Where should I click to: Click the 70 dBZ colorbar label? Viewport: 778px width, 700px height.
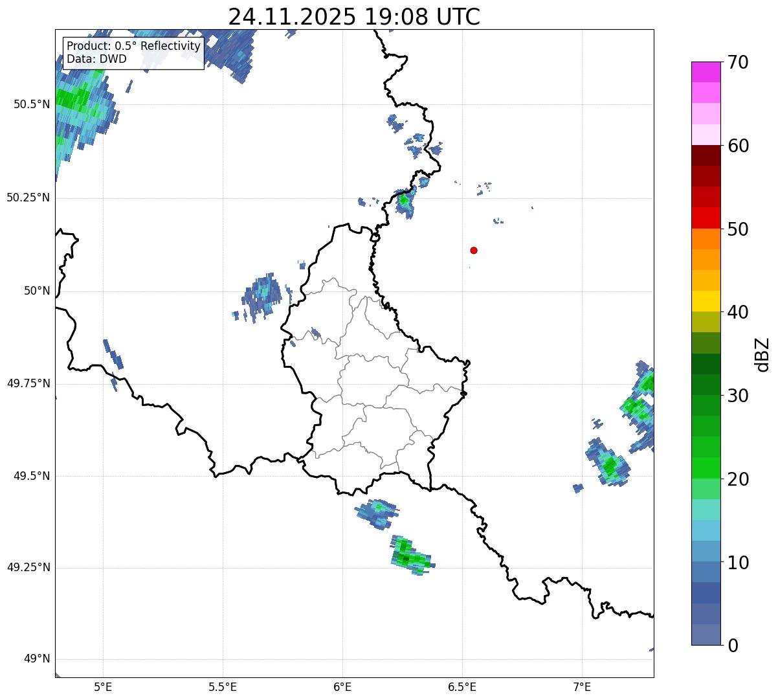coord(738,62)
